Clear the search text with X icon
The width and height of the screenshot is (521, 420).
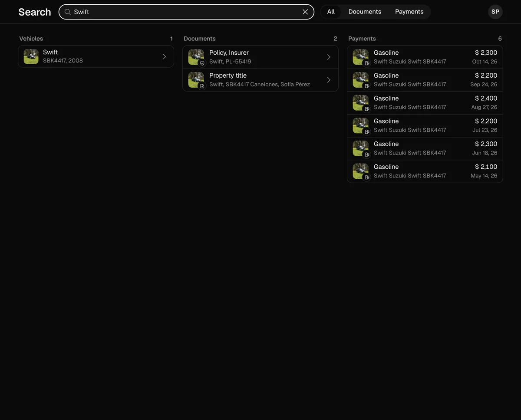(305, 12)
